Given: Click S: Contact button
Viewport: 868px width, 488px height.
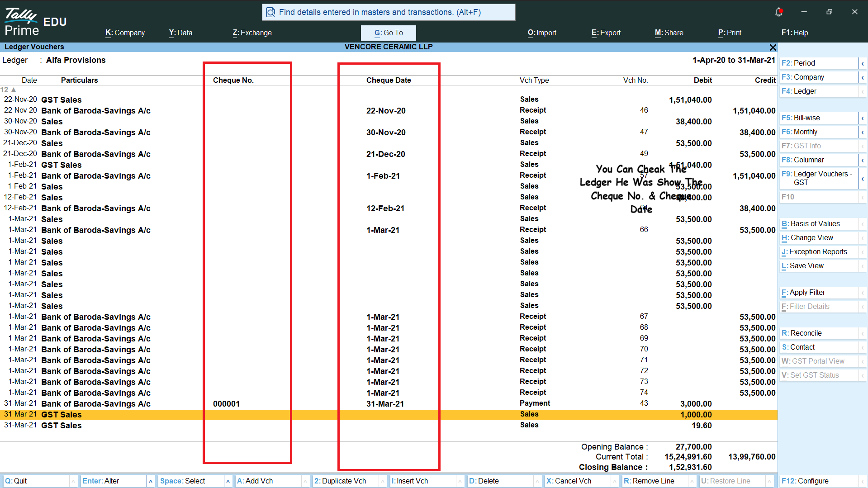Looking at the screenshot, I should [819, 347].
